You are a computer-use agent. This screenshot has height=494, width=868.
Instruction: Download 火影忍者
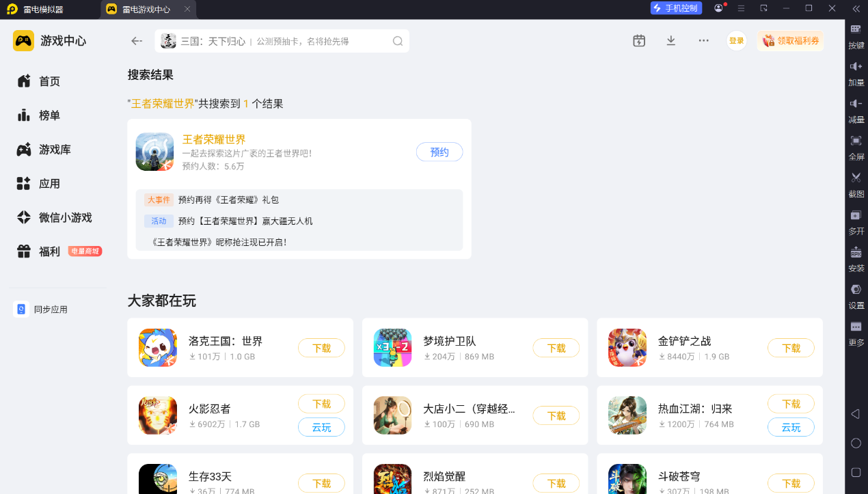[x=321, y=404]
